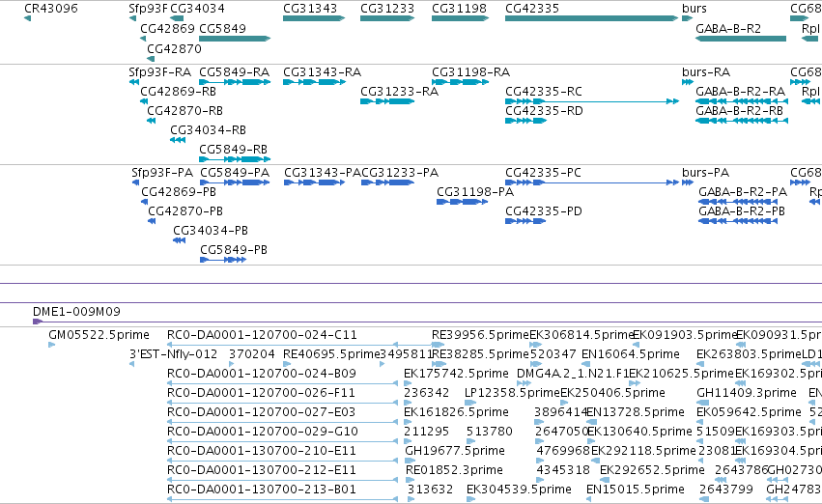
Task: Select the CG34034-PB protein label
Action: click(211, 231)
